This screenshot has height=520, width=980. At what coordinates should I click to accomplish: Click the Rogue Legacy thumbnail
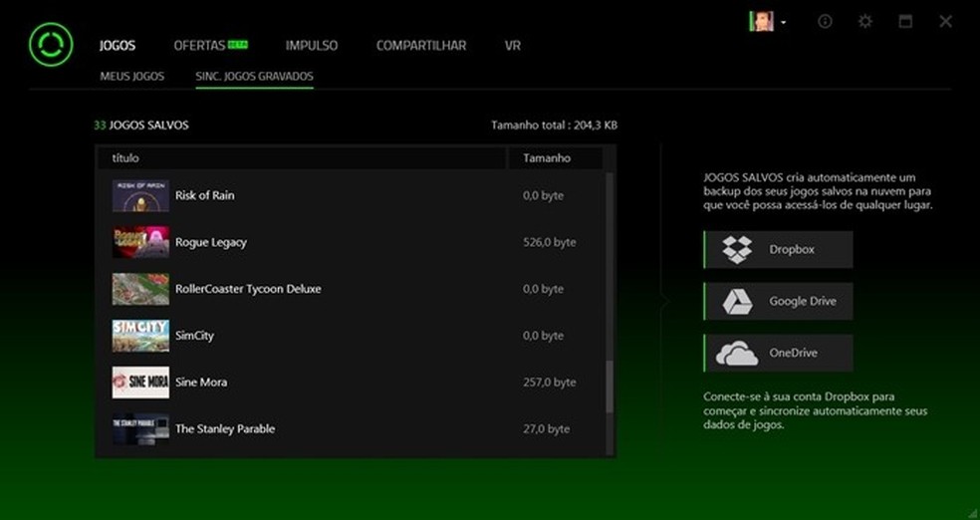coord(140,242)
